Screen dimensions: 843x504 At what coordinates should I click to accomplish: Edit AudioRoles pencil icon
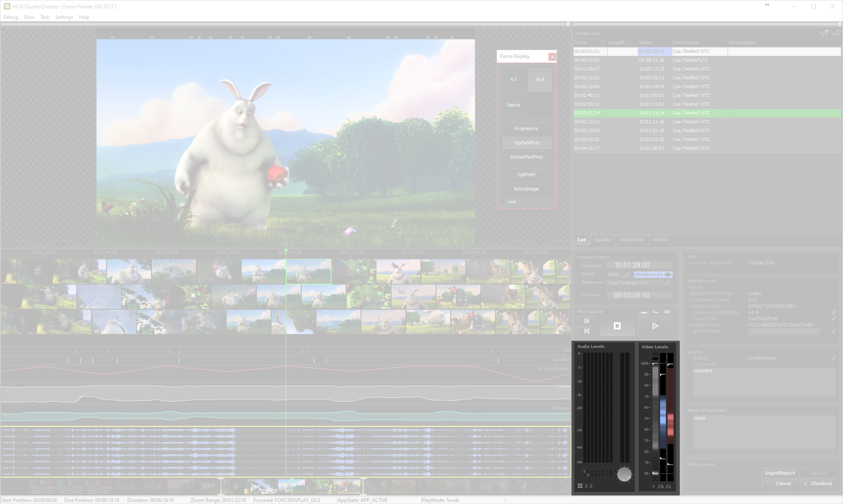pyautogui.click(x=833, y=331)
